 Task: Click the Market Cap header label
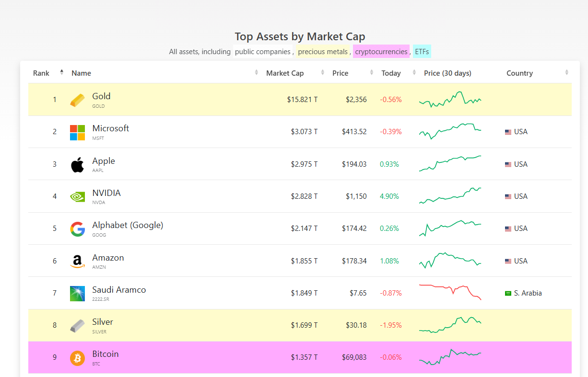285,73
